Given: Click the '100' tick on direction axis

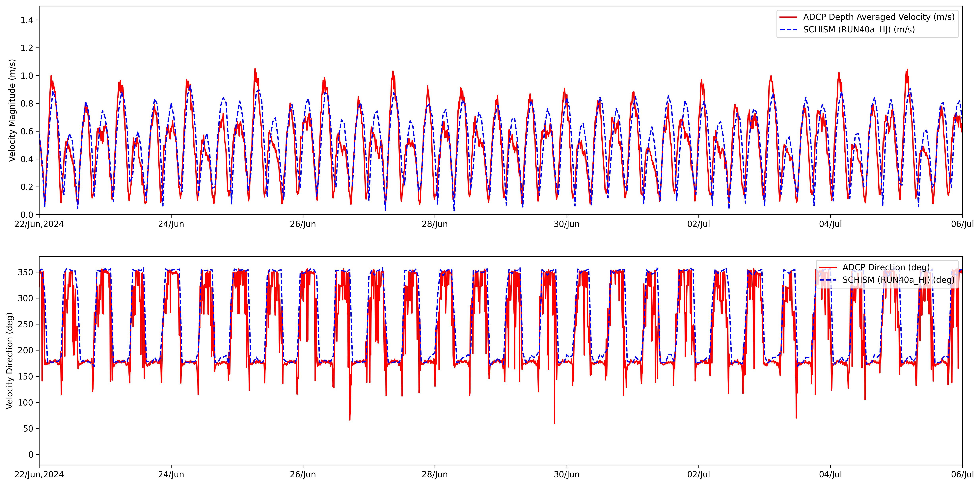Looking at the screenshot, I should [25, 402].
